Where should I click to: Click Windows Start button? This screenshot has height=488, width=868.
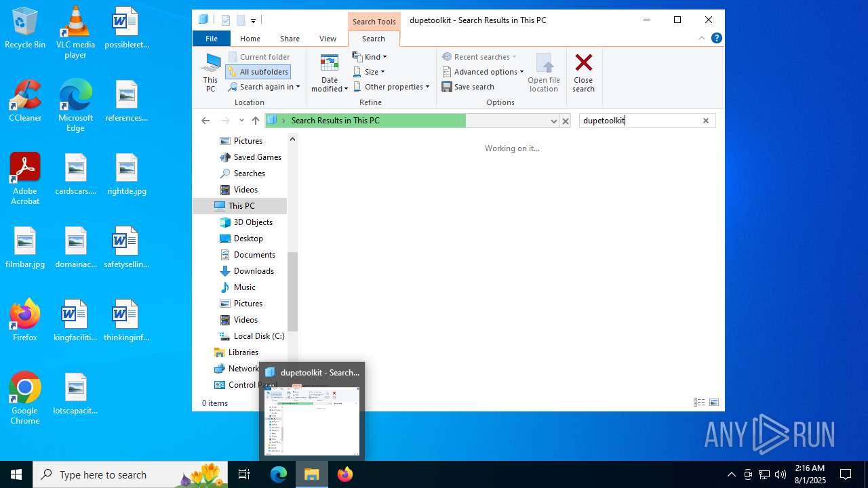pyautogui.click(x=16, y=474)
